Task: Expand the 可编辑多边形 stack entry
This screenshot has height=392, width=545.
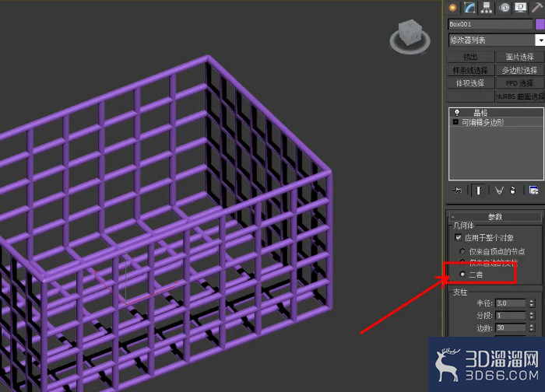Action: (455, 122)
